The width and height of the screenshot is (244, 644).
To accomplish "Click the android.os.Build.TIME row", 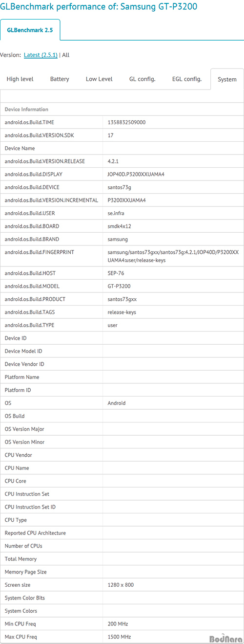I will coord(122,122).
